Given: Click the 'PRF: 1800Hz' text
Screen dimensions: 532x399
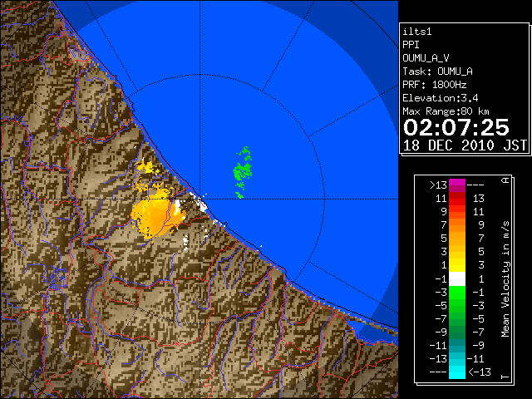Looking at the screenshot, I should tap(435, 85).
